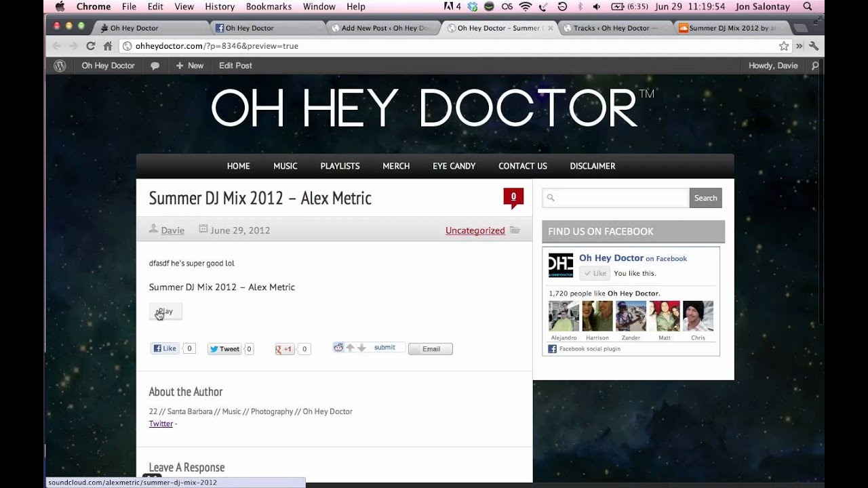Open EYE CANDY navigation item
The image size is (868, 488).
tap(454, 166)
